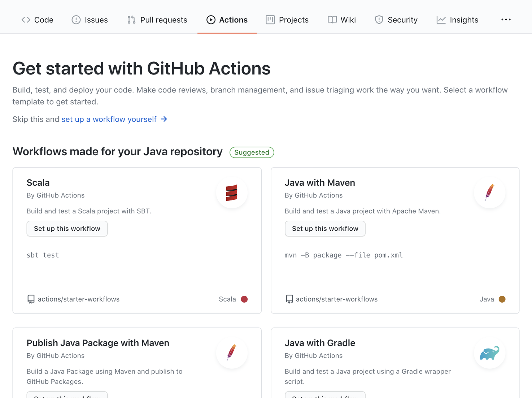
Task: Click Publish Java Package with Maven title
Action: [98, 343]
